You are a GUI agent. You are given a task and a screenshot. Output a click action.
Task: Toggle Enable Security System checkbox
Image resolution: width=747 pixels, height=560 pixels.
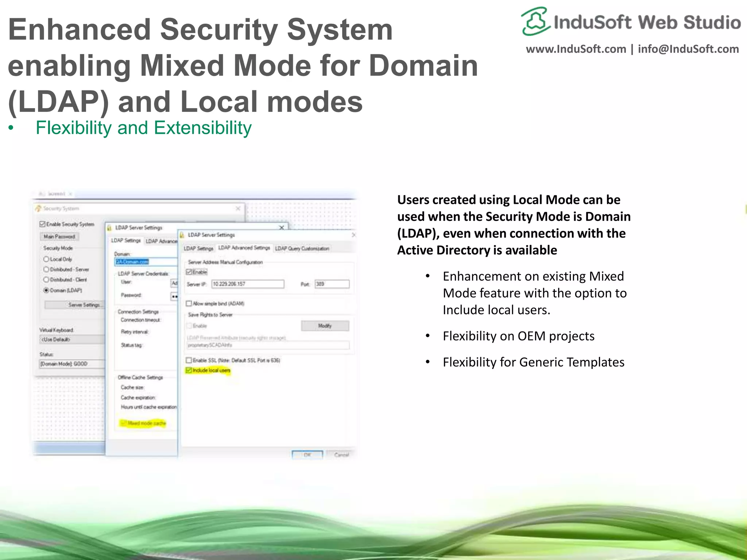click(x=43, y=224)
